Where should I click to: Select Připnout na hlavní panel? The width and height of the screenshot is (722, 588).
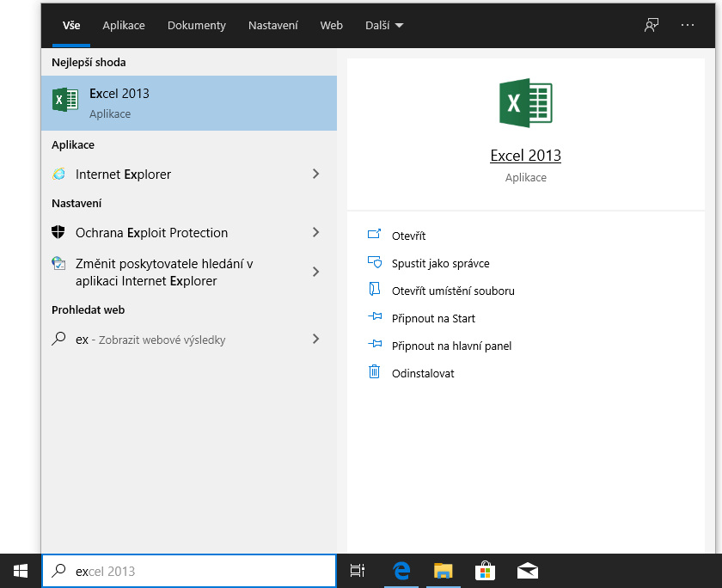(451, 346)
